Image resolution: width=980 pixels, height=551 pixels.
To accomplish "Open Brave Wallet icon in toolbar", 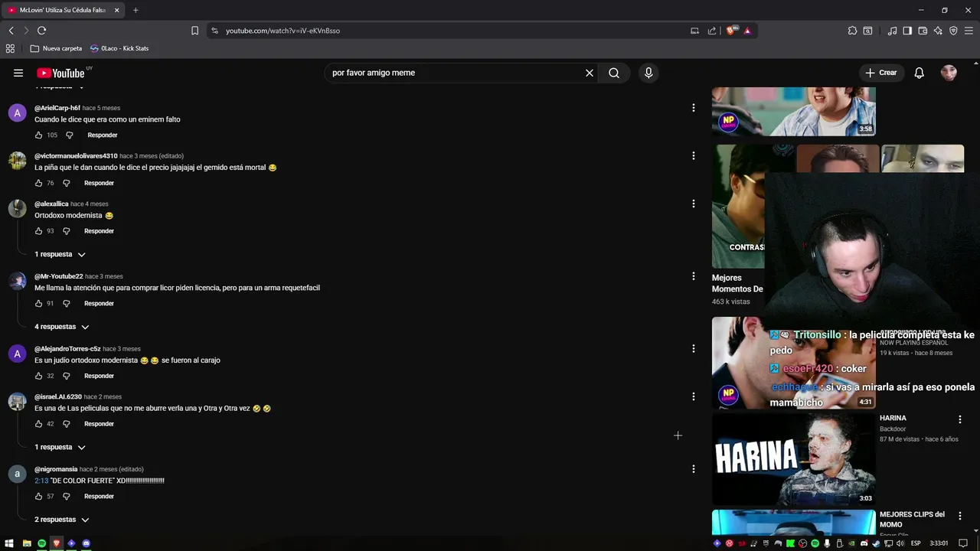I will pyautogui.click(x=923, y=31).
